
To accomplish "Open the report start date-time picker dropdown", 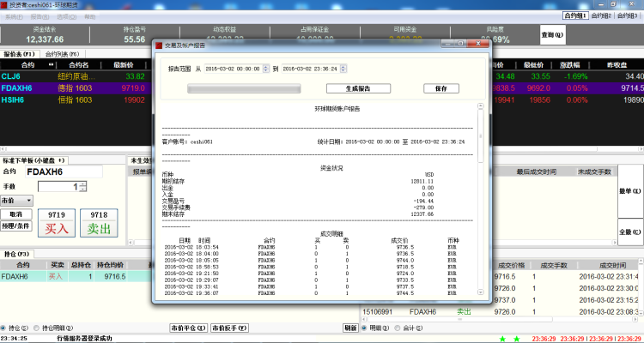I will pyautogui.click(x=266, y=68).
